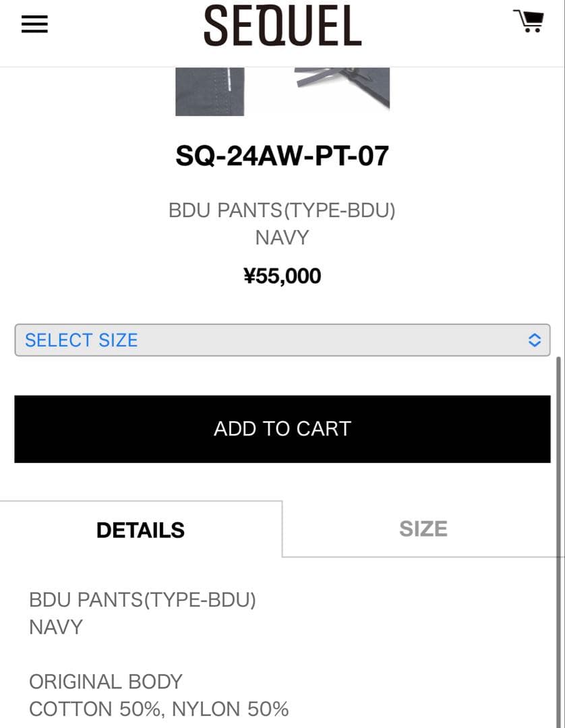Switch to the SIZE tab
The height and width of the screenshot is (728, 565).
coord(423,529)
